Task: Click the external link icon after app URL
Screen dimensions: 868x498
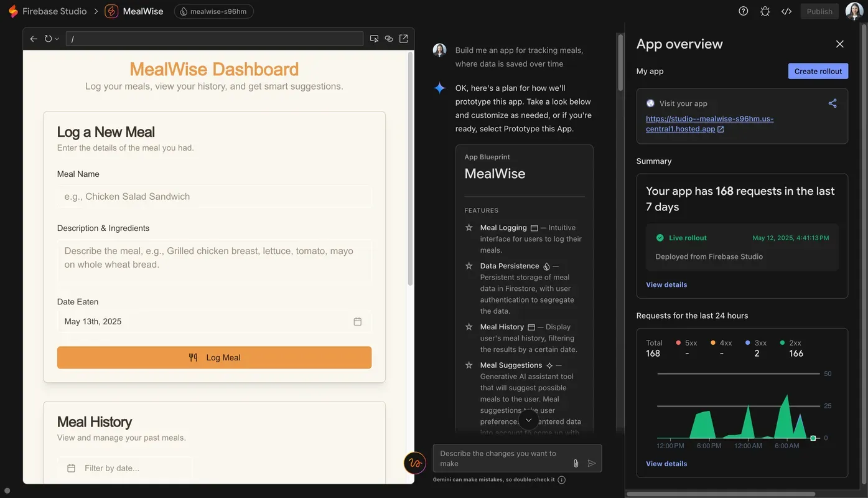Action: point(721,129)
